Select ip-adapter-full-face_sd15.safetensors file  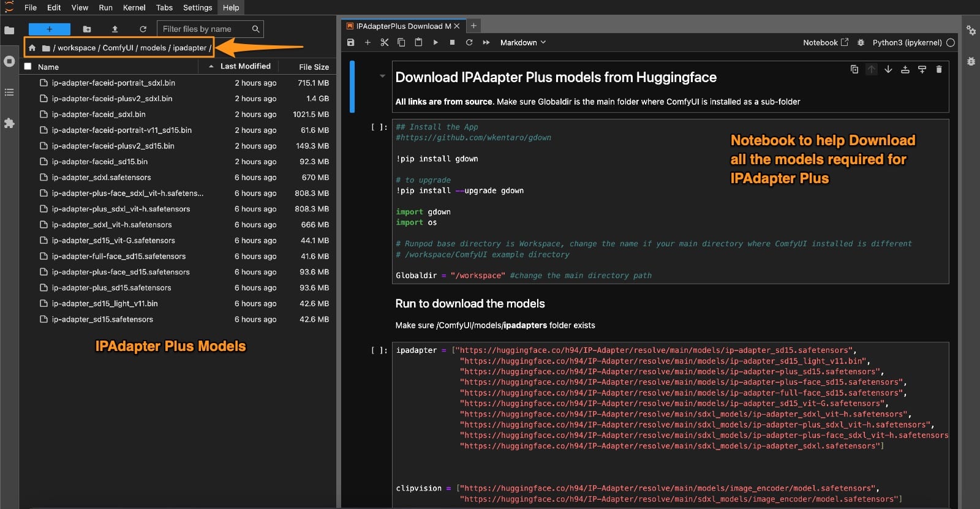(178, 257)
